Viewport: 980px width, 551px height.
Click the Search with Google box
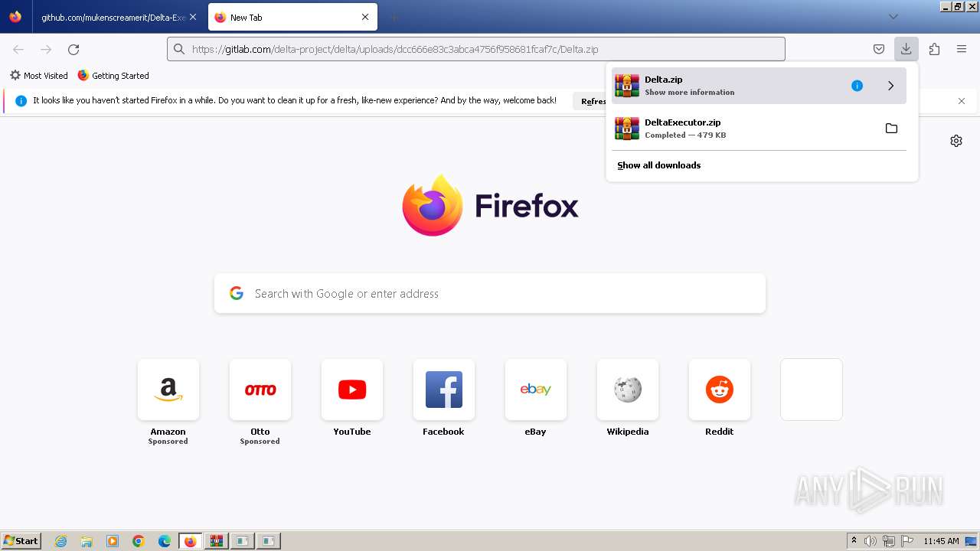click(x=490, y=294)
